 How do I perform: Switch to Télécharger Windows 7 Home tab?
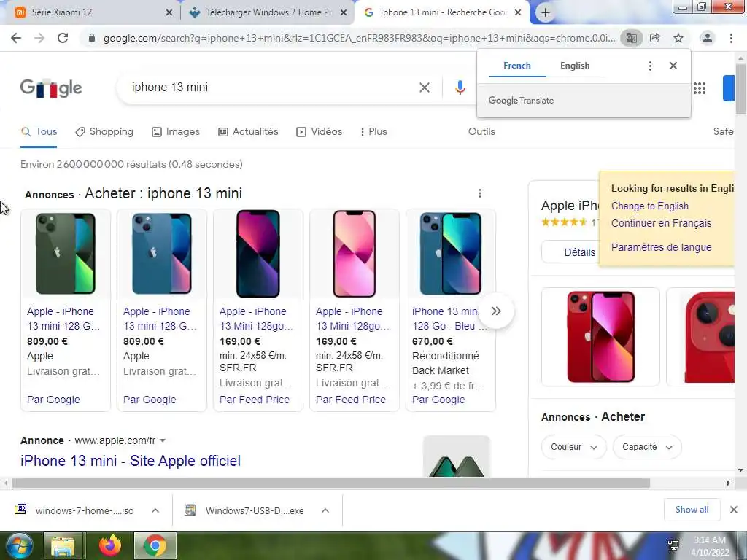[x=267, y=12]
